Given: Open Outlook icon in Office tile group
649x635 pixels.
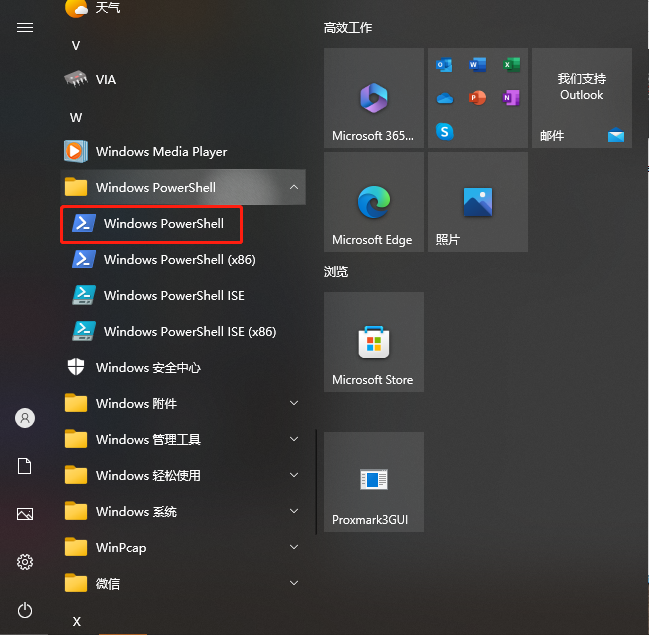Looking at the screenshot, I should pos(445,65).
